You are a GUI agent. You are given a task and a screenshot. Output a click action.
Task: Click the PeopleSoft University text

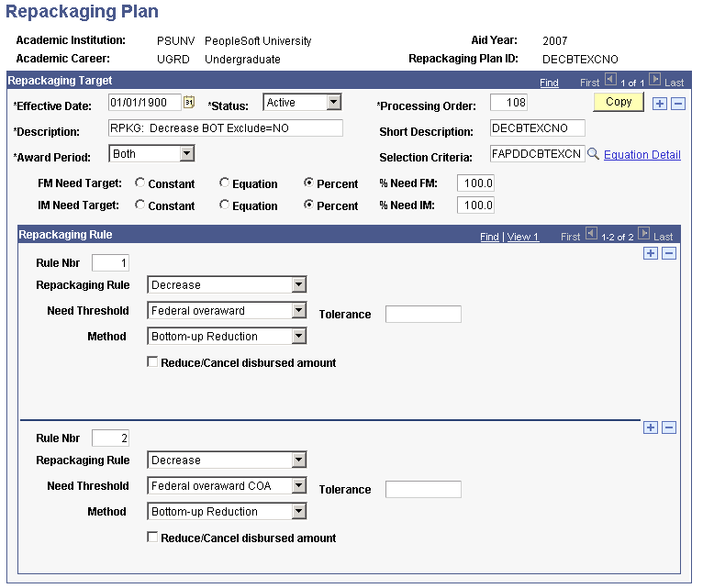(x=258, y=40)
